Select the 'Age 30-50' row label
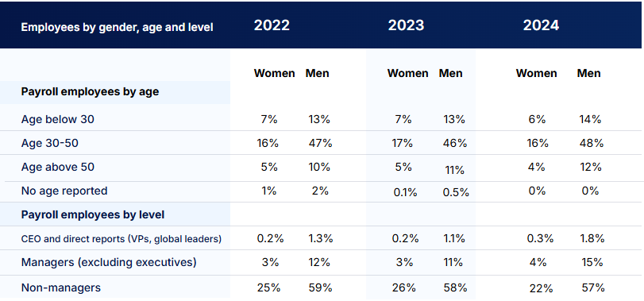 pos(50,143)
